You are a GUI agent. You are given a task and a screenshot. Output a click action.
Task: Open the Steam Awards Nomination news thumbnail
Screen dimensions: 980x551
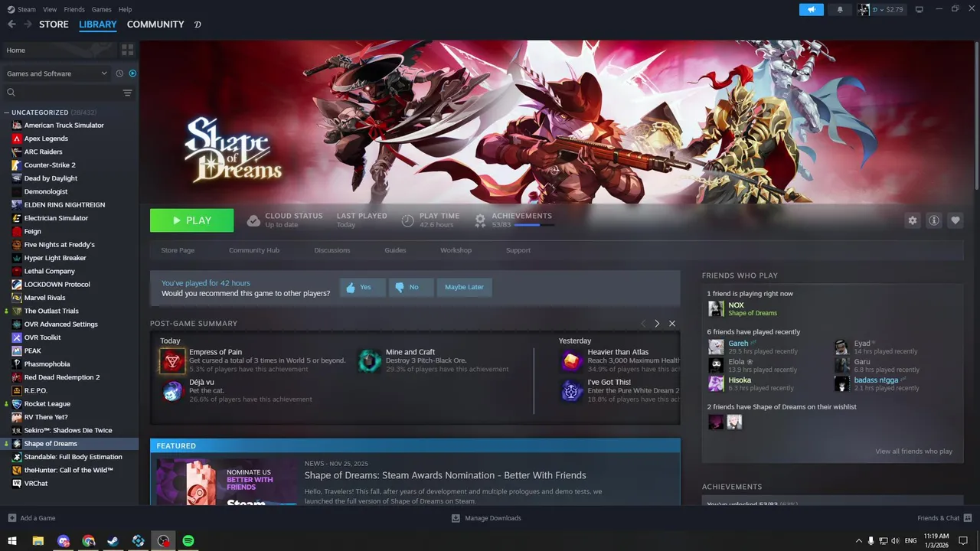click(x=227, y=481)
